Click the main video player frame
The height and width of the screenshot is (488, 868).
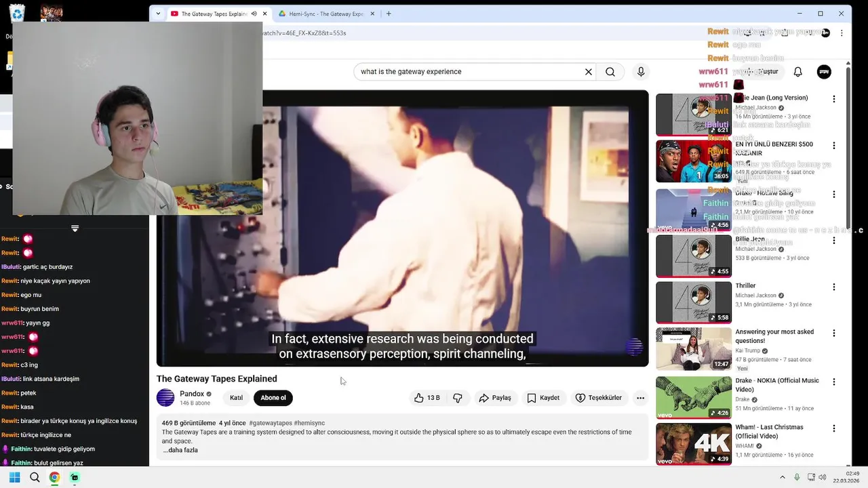402,228
